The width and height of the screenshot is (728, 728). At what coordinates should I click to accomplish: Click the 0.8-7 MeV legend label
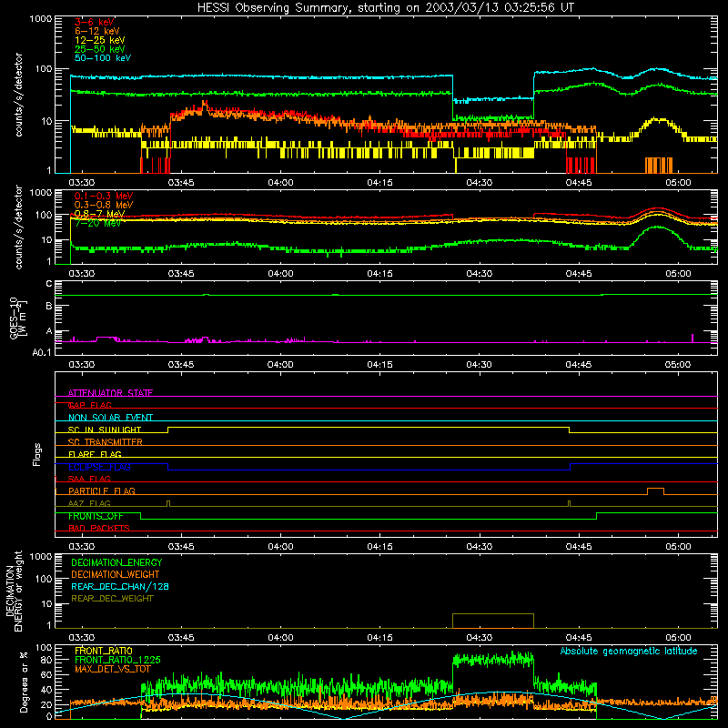click(x=99, y=214)
